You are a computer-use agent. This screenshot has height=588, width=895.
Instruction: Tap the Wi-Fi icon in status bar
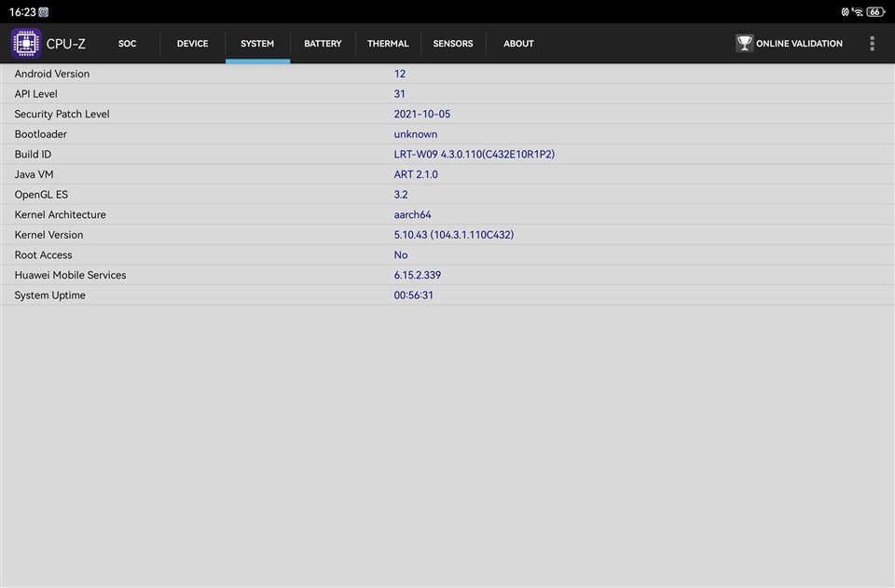(x=858, y=12)
